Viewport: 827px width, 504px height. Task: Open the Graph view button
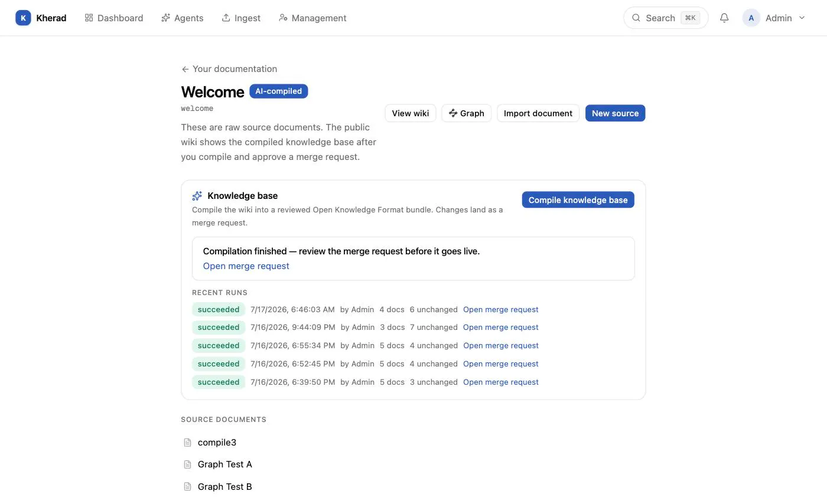[x=466, y=113]
